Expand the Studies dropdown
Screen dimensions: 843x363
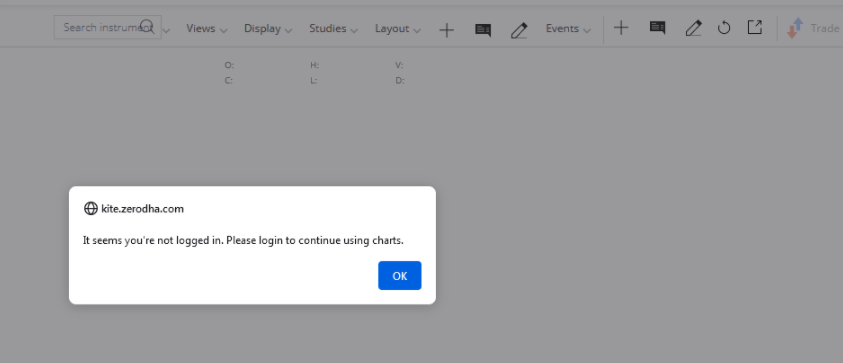coord(333,29)
